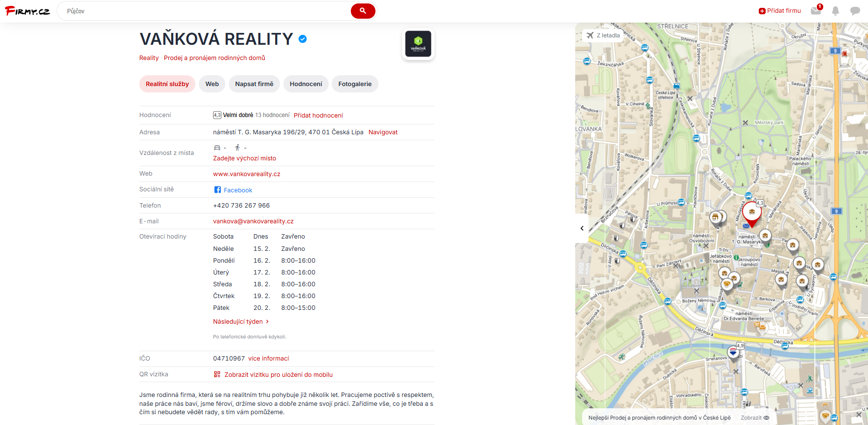Viewport: 868px width, 425px height.
Task: Click Zadejte výchozí místo link
Action: point(245,158)
